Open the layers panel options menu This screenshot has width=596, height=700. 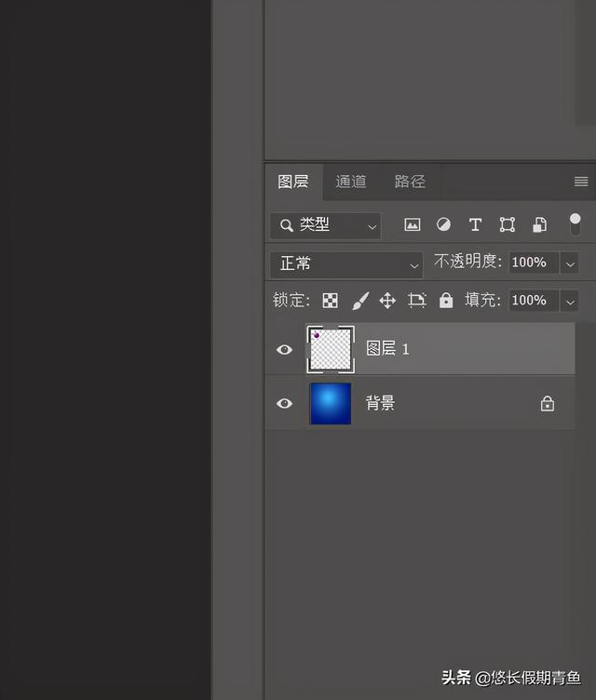581,182
